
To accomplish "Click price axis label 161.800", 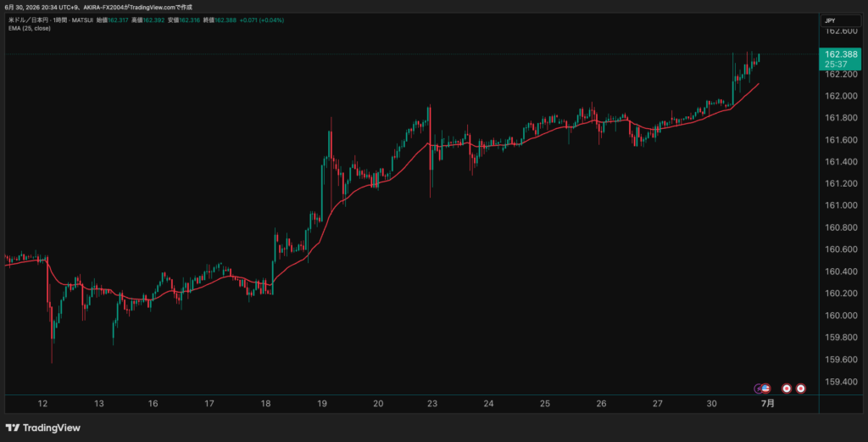I will point(841,118).
